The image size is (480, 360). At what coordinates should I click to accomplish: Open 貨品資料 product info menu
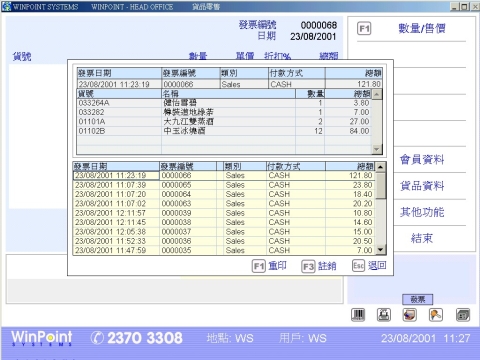[x=422, y=186]
